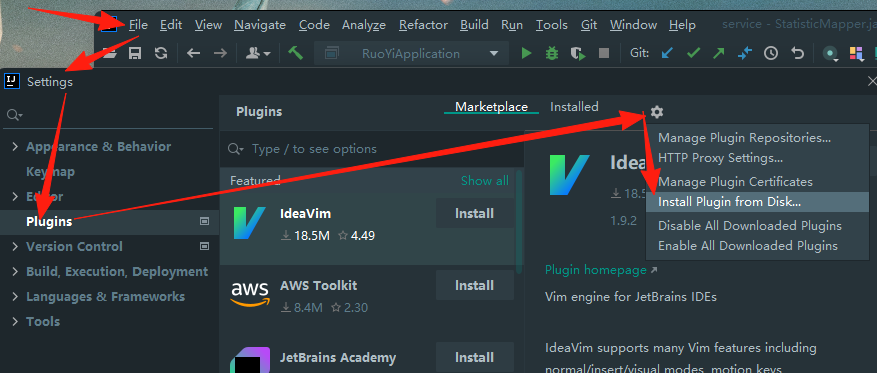Select Enable All Downloaded Plugins

pos(757,246)
